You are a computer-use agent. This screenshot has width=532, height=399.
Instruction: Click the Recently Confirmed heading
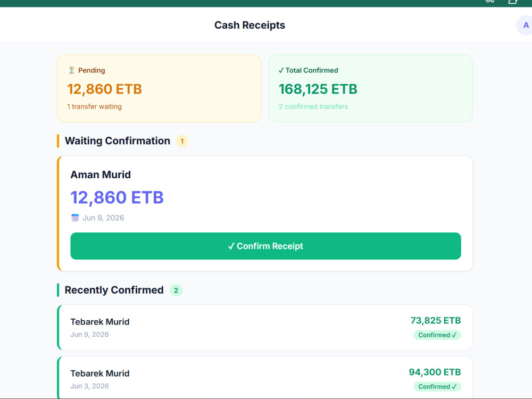(114, 290)
